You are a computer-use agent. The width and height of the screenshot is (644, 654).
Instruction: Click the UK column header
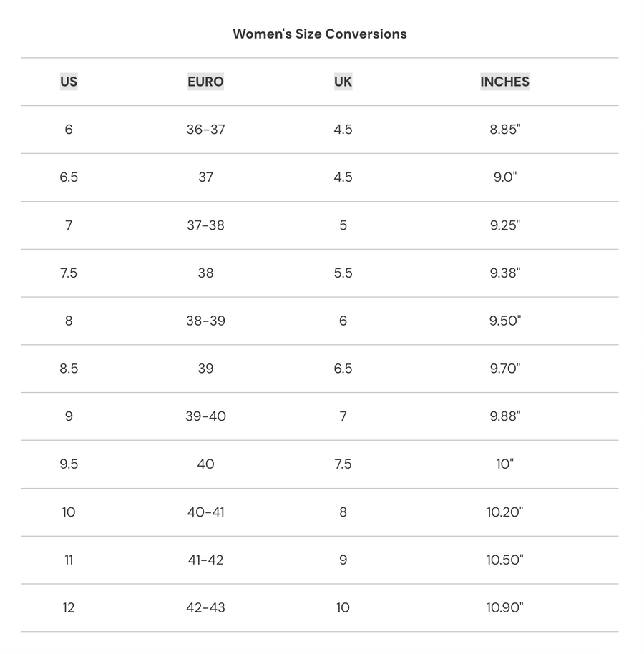pos(343,82)
